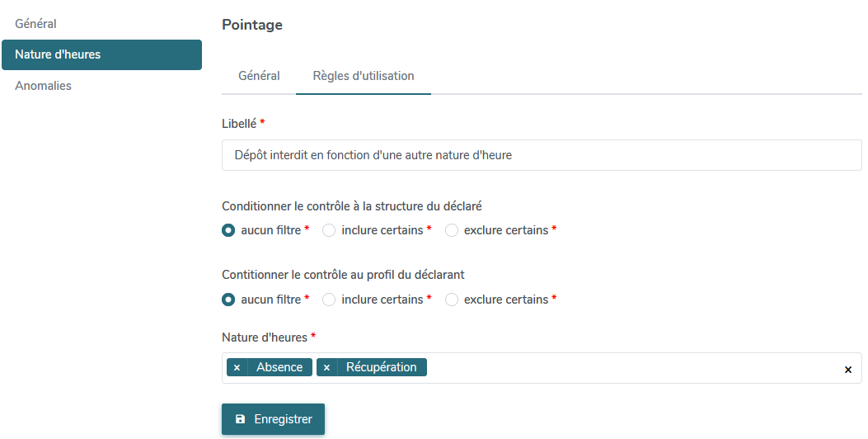The image size is (868, 439).
Task: Click the floppy disk icon on Enregistrer
Action: click(x=240, y=419)
